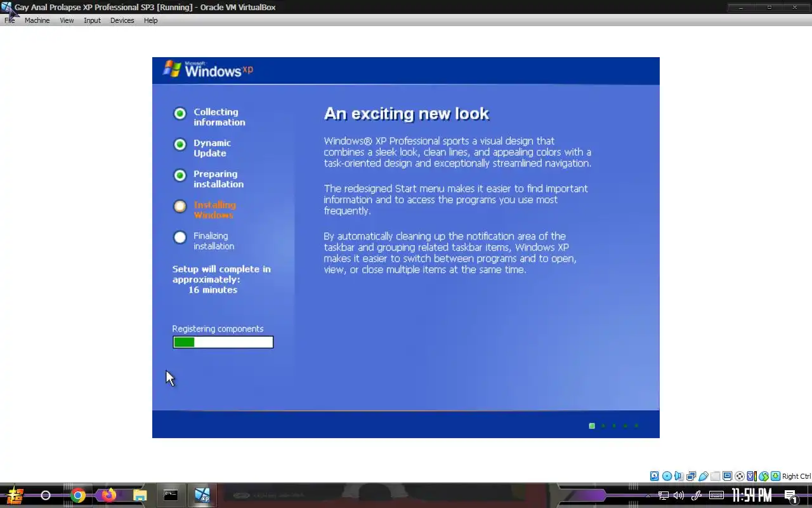Open the VirtualBox window icon menu
This screenshot has width=812, height=508.
click(6, 7)
